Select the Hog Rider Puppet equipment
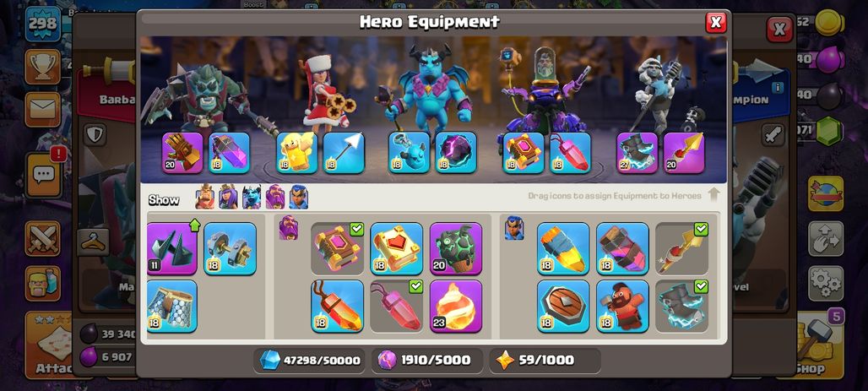 [622, 307]
